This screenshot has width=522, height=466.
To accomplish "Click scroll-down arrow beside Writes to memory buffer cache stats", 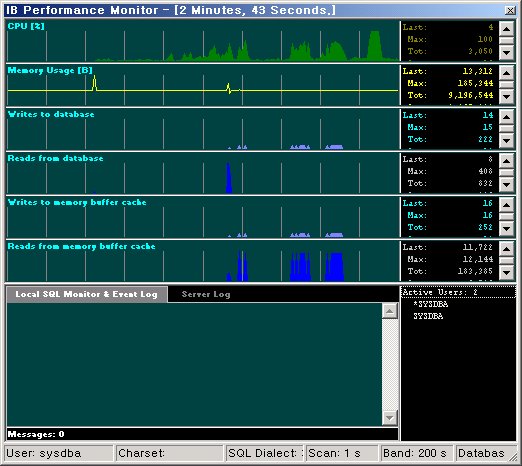I will pyautogui.click(x=506, y=228).
